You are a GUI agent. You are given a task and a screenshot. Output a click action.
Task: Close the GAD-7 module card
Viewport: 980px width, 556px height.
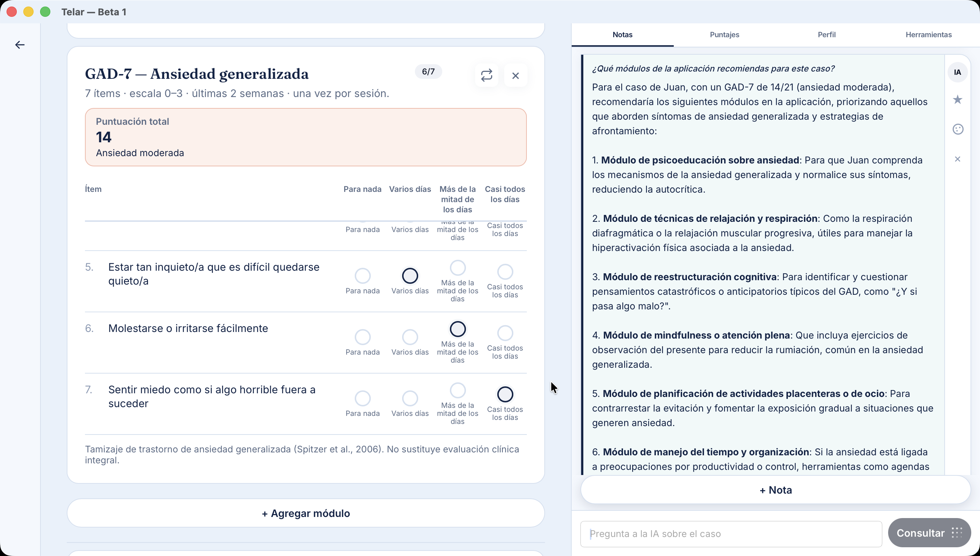(516, 76)
